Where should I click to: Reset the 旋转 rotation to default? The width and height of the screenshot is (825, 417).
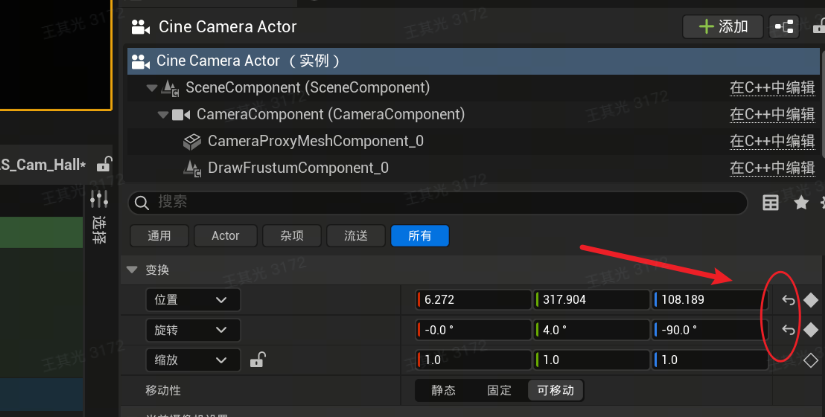pyautogui.click(x=788, y=330)
